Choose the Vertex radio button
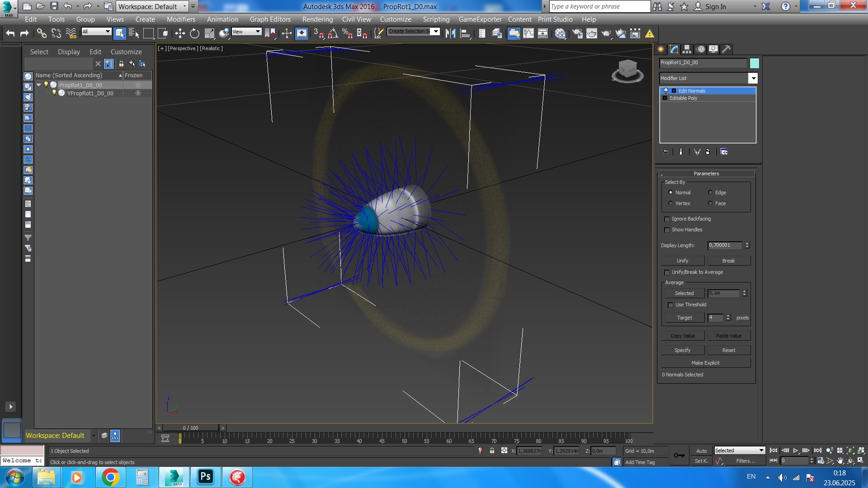Image resolution: width=868 pixels, height=488 pixels. point(670,203)
